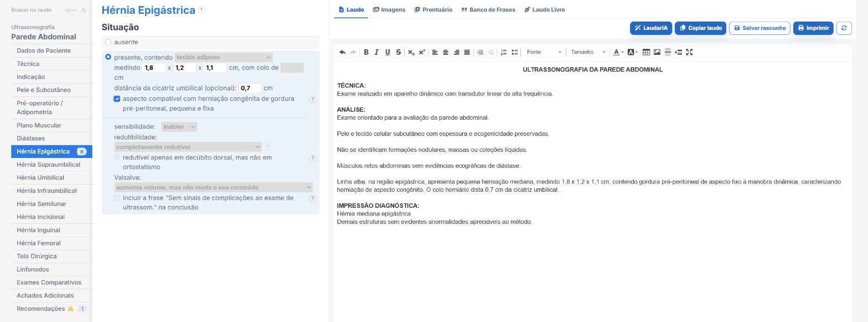Click the second measurement field 1,2

pyautogui.click(x=185, y=68)
